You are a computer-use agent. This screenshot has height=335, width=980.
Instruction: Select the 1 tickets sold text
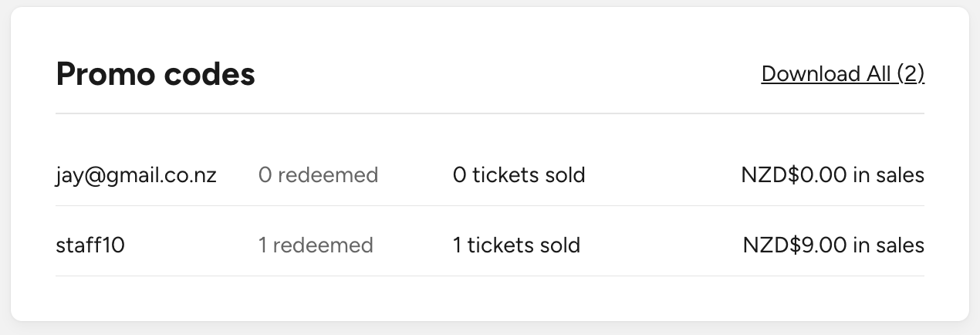516,245
